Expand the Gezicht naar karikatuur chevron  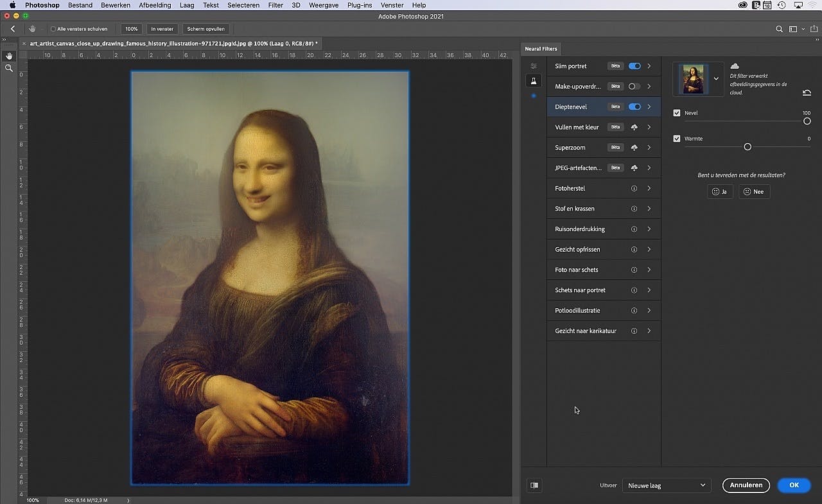pos(649,331)
